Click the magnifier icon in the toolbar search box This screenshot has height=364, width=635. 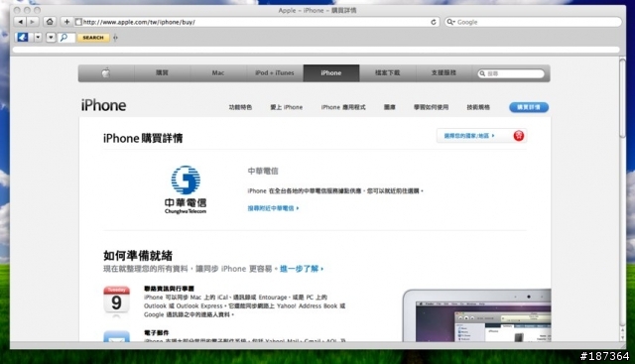point(63,38)
